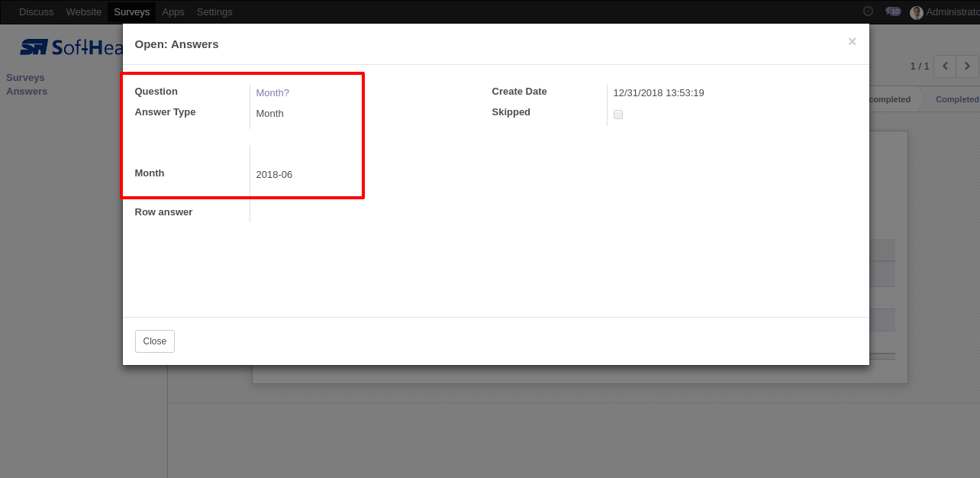Viewport: 980px width, 478px height.
Task: Toggle the Skipped checkbox
Action: pyautogui.click(x=618, y=115)
